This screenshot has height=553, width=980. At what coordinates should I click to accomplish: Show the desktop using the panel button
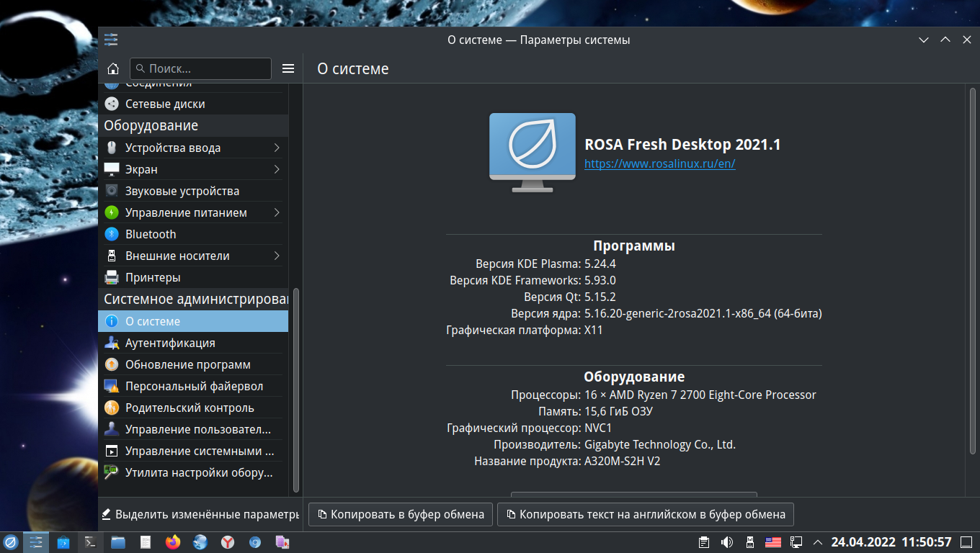(x=967, y=542)
